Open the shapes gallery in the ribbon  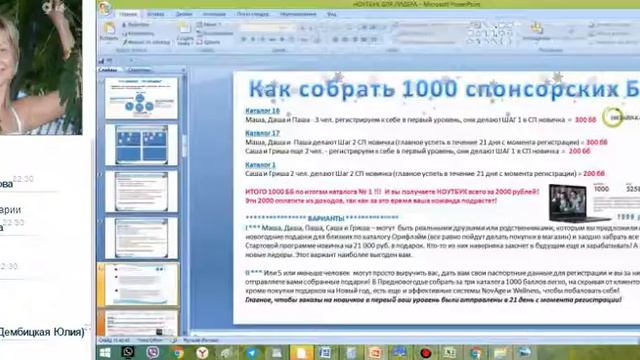click(490, 33)
